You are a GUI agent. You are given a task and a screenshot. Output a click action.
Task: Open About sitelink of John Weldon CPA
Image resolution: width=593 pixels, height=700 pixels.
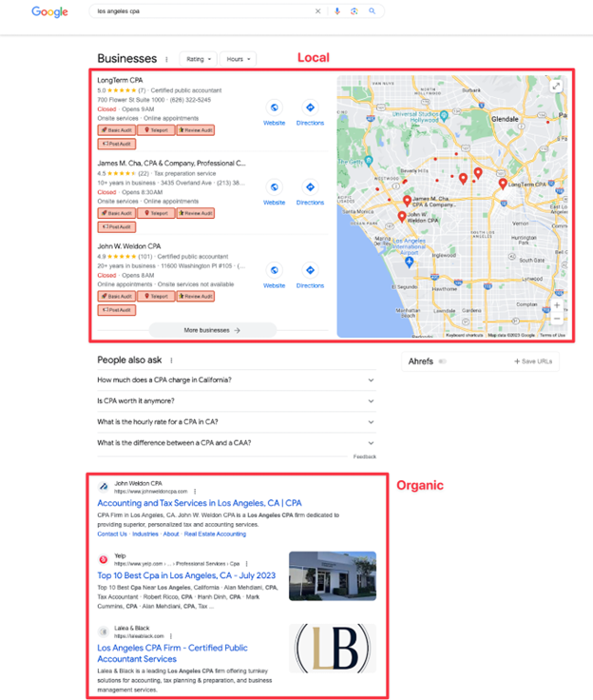point(171,534)
